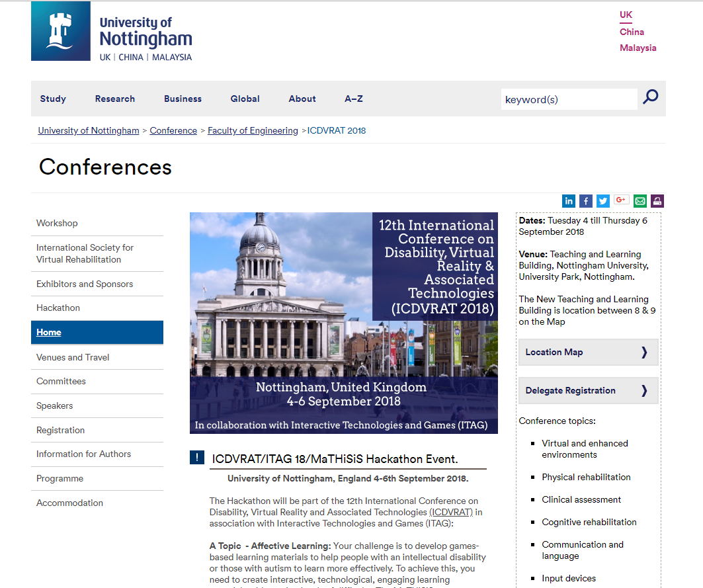This screenshot has width=703, height=588.
Task: Share page via Google Plus icon
Action: point(622,200)
